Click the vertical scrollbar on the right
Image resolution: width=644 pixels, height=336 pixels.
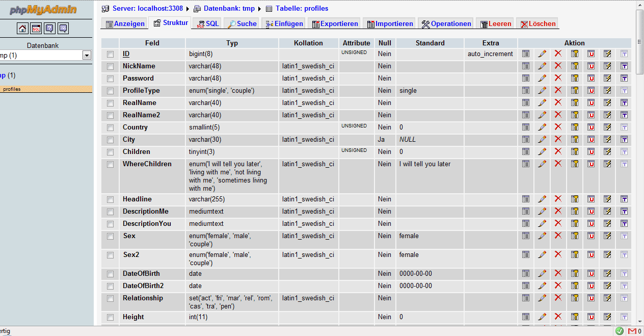pyautogui.click(x=640, y=153)
